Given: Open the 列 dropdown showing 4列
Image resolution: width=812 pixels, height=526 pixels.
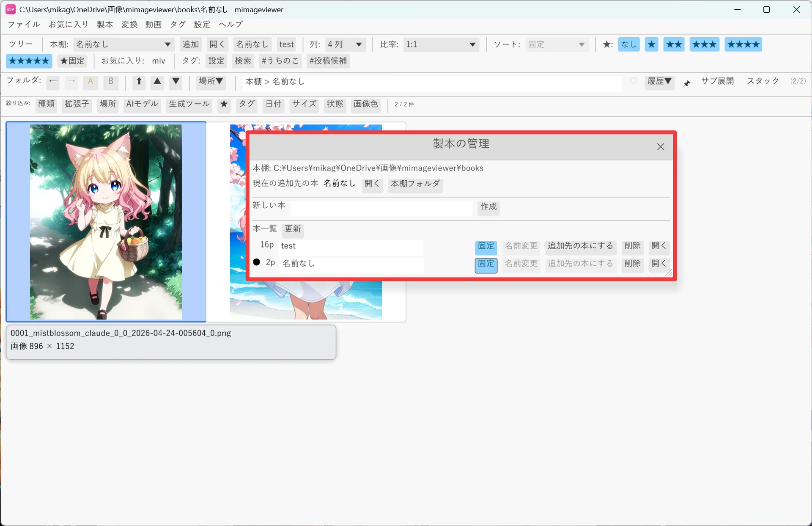Looking at the screenshot, I should point(345,44).
